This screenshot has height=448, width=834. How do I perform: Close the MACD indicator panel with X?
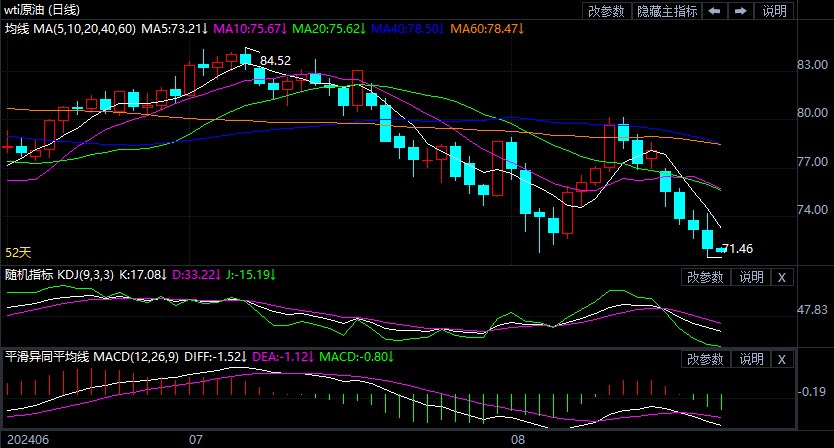click(782, 359)
